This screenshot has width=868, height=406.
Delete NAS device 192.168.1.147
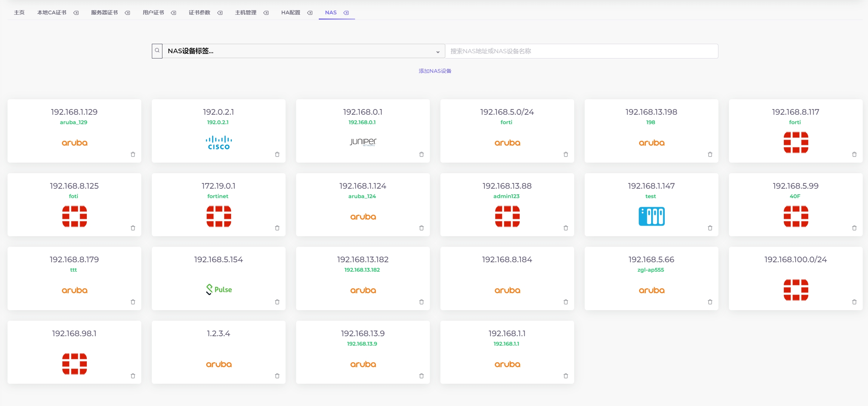[710, 228]
